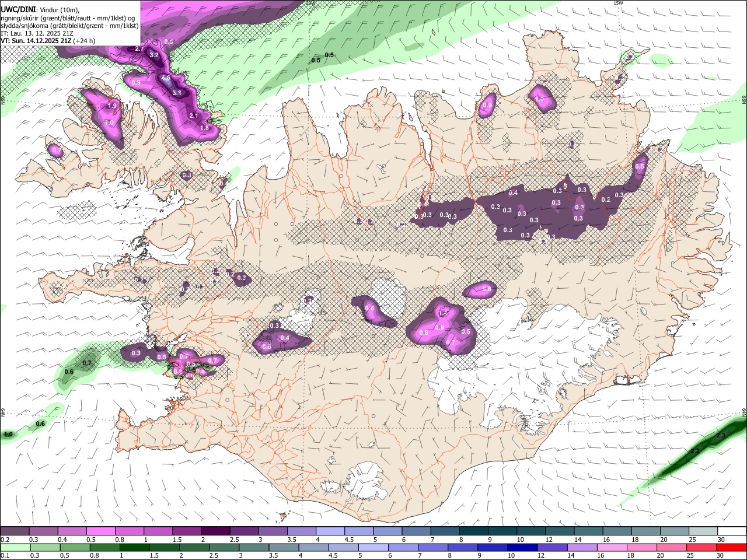Pick the pink upper legend swatch starting at 0.5

[x=100, y=531]
